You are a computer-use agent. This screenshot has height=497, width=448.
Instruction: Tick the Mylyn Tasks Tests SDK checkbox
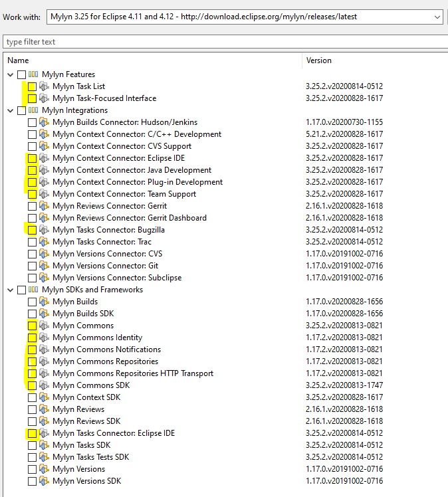32,457
